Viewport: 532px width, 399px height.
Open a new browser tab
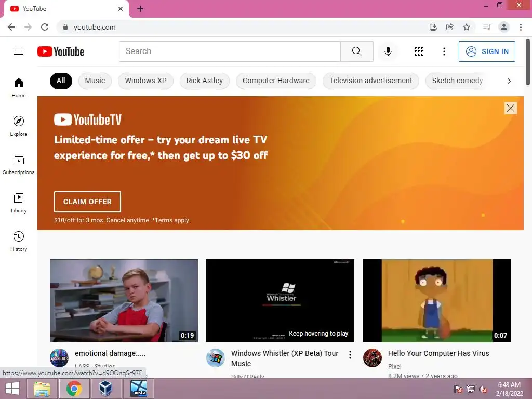[x=140, y=9]
